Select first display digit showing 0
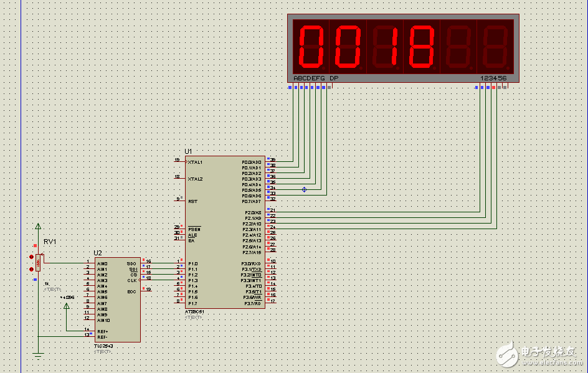Viewport: 588px width, 373px height. (310, 47)
